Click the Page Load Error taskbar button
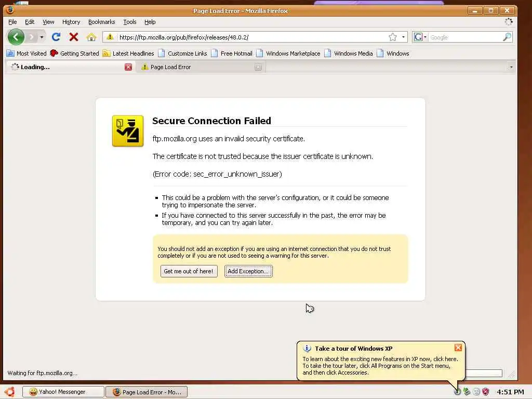Image resolution: width=532 pixels, height=399 pixels. pos(146,392)
